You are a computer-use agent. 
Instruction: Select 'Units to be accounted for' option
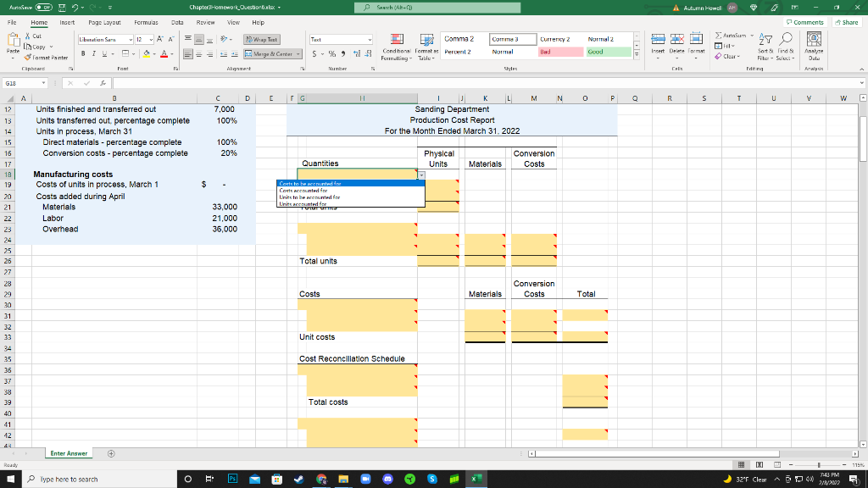(350, 197)
